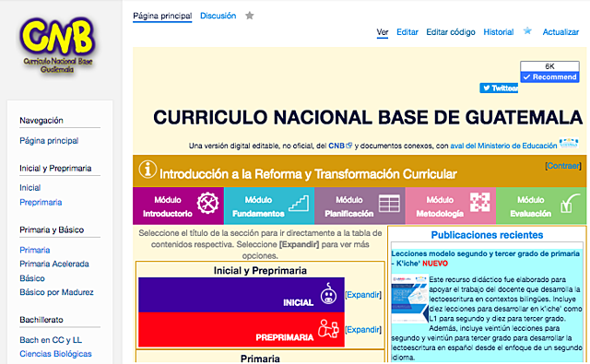Click the external link icon after CNB
The height and width of the screenshot is (364, 590).
pos(348,146)
